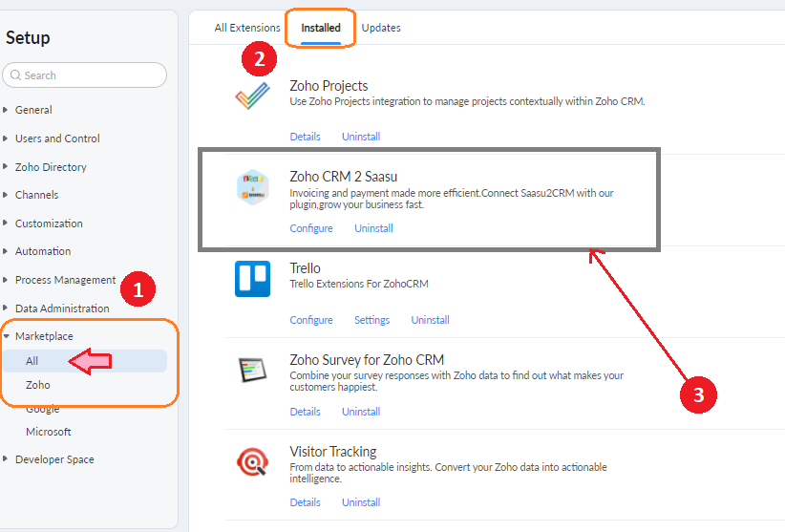Expand the Users and Control arrow
785x532 pixels.
pyautogui.click(x=6, y=138)
